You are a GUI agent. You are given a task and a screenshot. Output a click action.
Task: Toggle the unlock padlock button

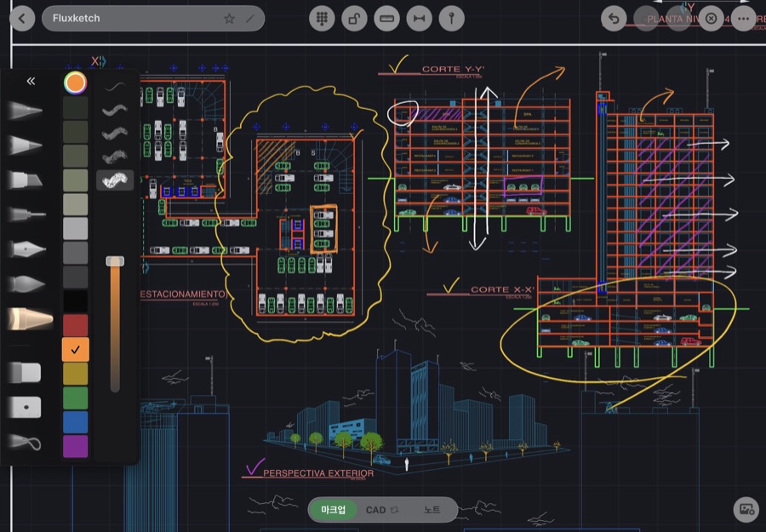pos(354,19)
